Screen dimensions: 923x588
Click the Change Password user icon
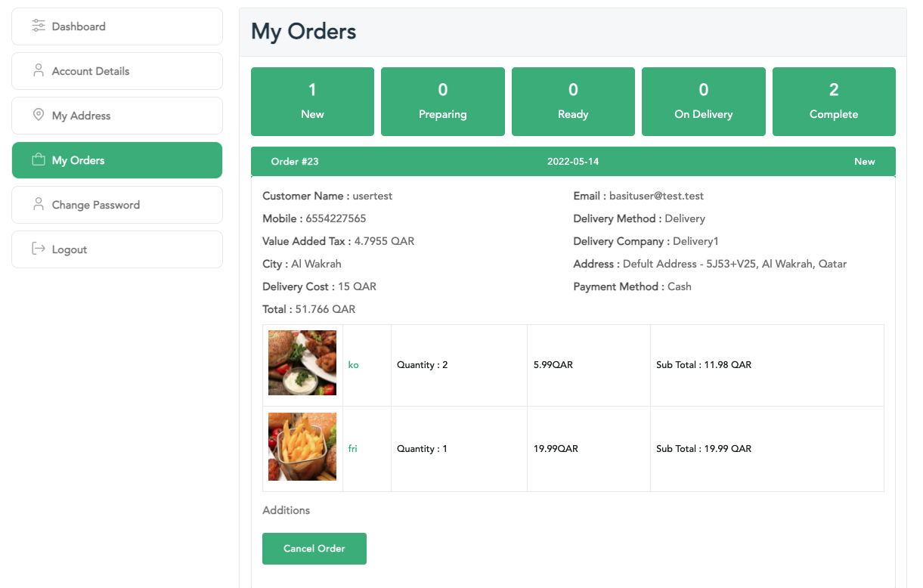pyautogui.click(x=39, y=205)
